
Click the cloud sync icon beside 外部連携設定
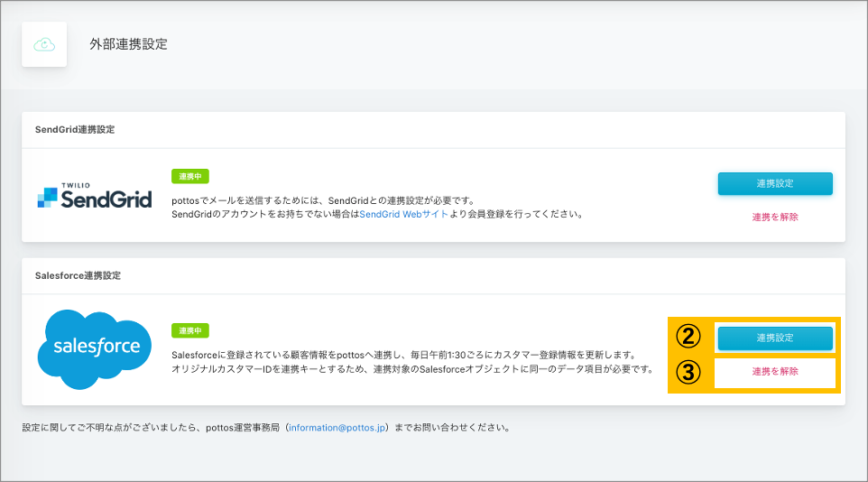coord(44,44)
